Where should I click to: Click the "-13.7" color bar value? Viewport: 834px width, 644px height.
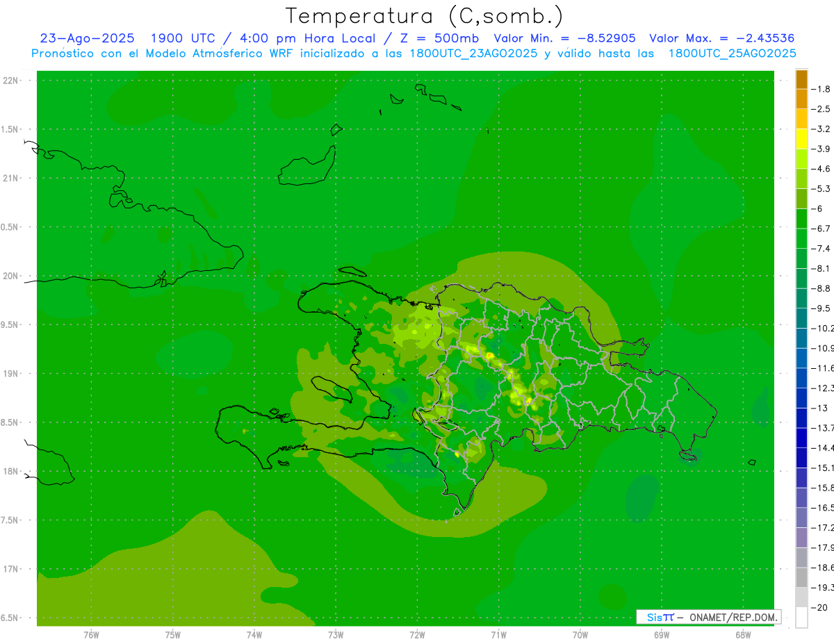coord(822,427)
